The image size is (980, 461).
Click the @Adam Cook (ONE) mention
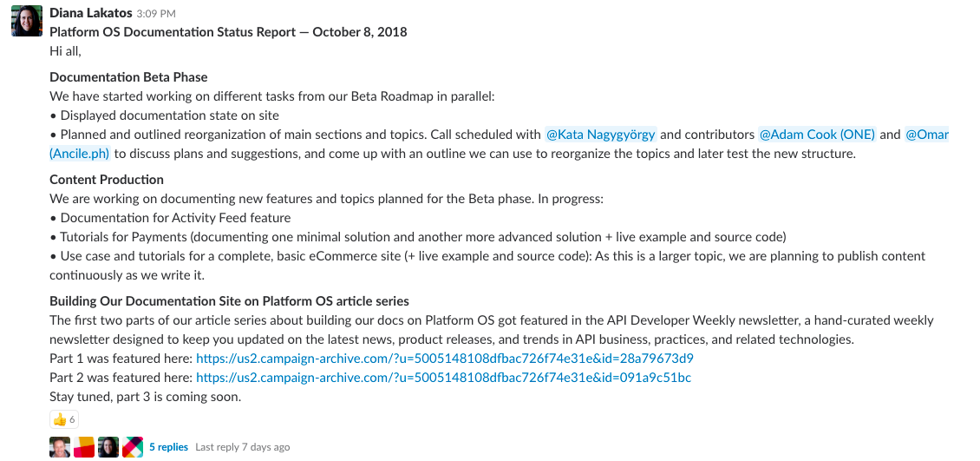(817, 135)
